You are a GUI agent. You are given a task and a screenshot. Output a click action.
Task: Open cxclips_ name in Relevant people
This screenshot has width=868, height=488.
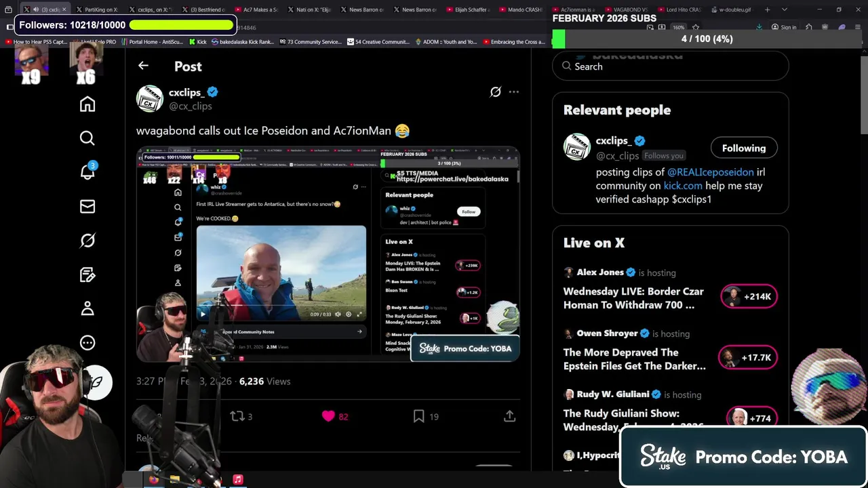(x=614, y=141)
